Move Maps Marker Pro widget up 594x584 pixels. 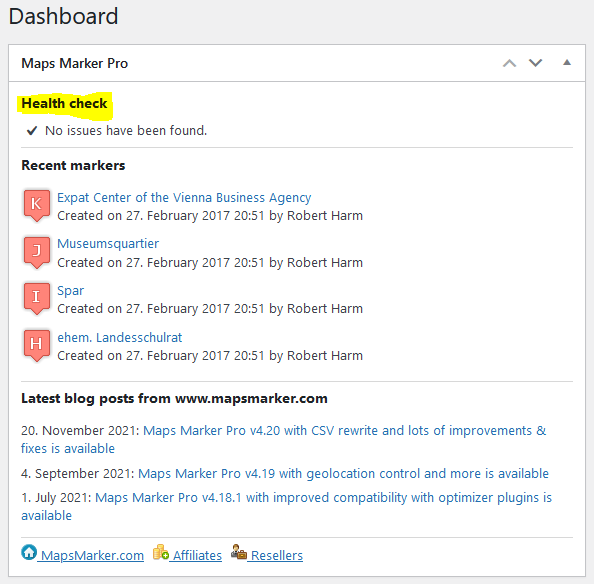[509, 63]
